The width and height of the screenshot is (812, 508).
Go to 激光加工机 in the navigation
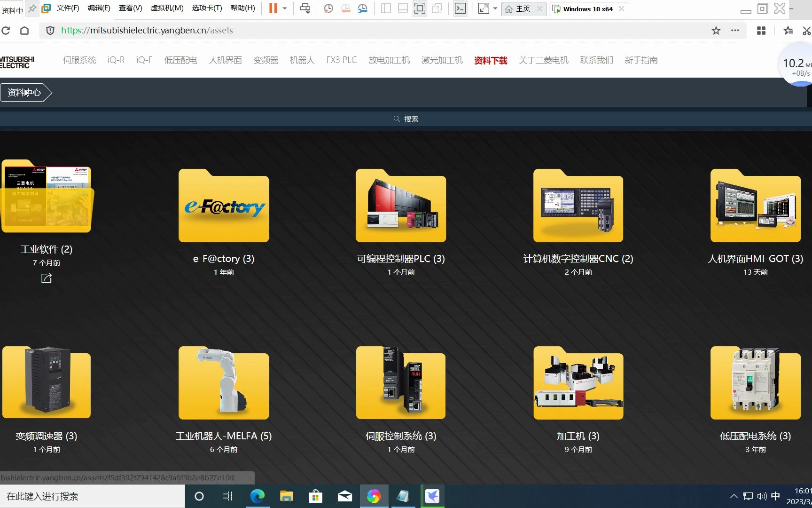pyautogui.click(x=442, y=60)
